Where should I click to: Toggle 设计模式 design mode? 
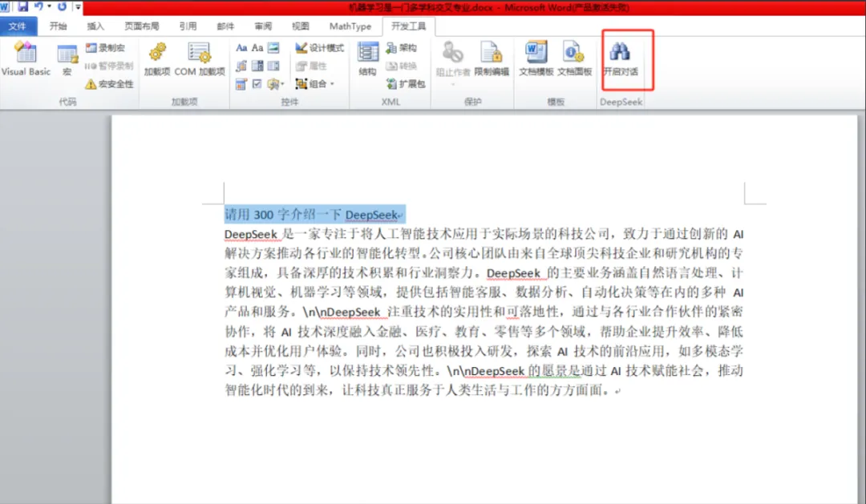(319, 48)
